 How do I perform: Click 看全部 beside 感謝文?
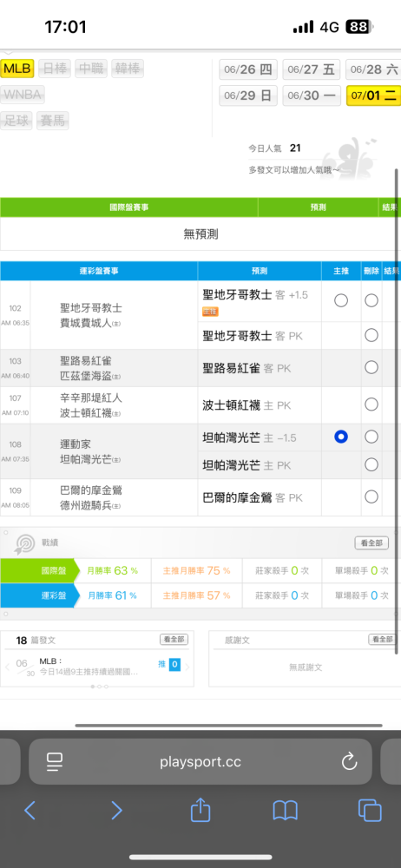pyautogui.click(x=382, y=640)
